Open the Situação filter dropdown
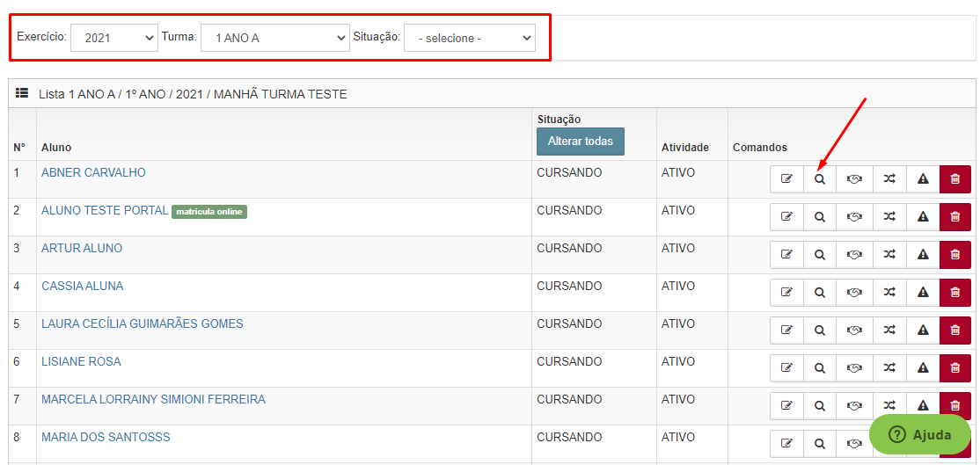Image resolution: width=980 pixels, height=465 pixels. 470,38
